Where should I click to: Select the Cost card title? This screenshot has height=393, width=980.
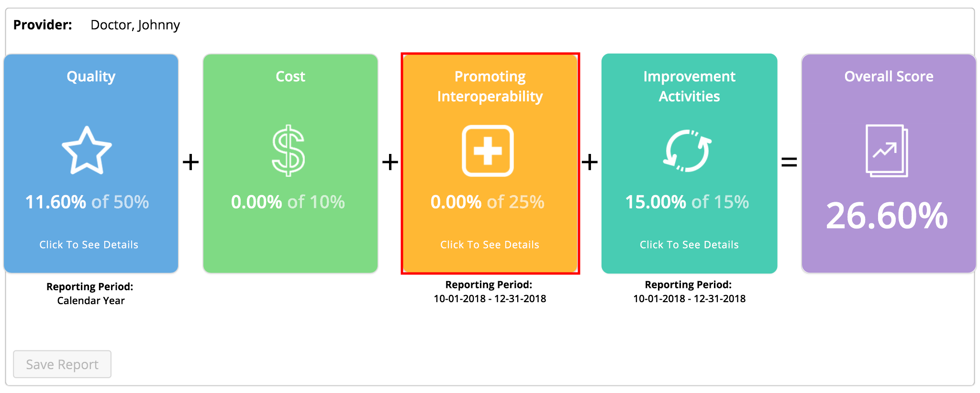click(x=290, y=76)
